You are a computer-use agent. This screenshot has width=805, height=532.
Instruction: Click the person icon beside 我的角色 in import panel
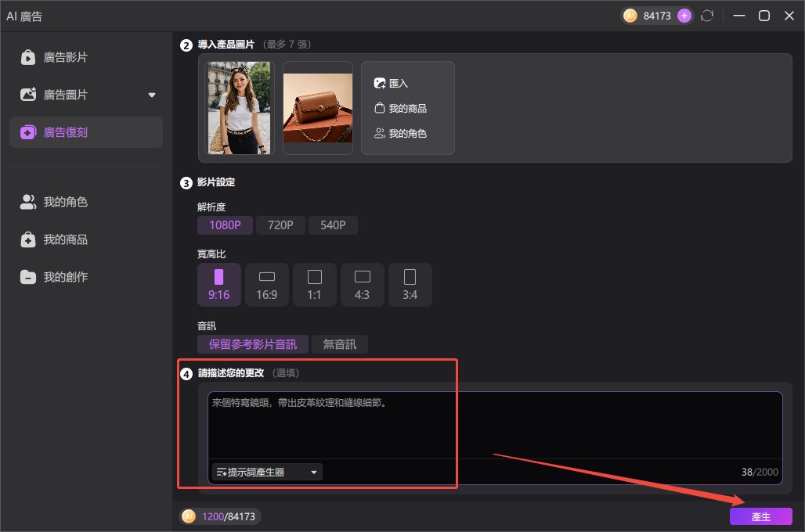pos(379,133)
